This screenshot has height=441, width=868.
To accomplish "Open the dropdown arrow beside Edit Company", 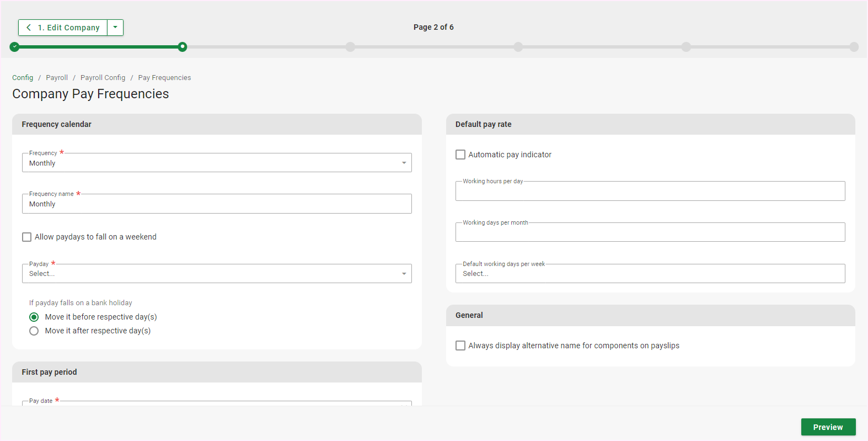I will click(115, 28).
